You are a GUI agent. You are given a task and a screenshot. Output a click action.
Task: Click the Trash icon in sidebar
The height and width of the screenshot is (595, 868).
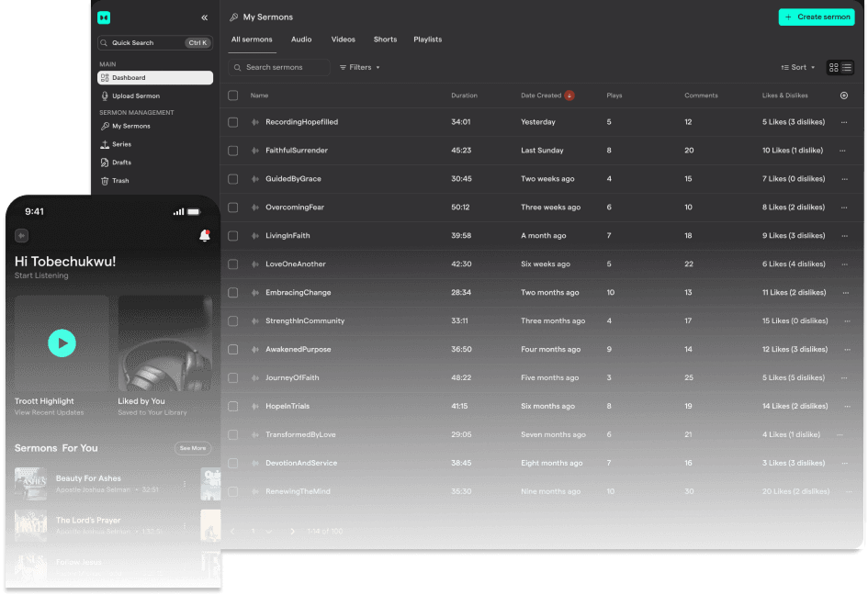pos(105,181)
